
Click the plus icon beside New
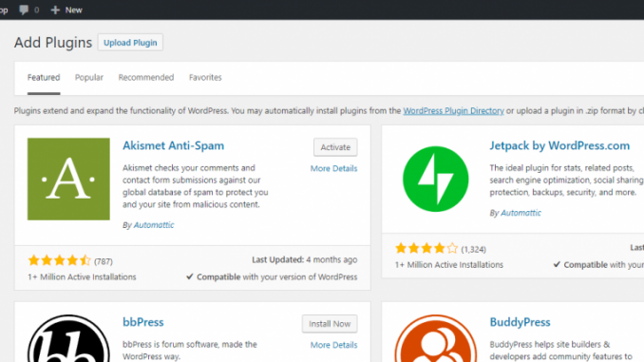click(55, 10)
